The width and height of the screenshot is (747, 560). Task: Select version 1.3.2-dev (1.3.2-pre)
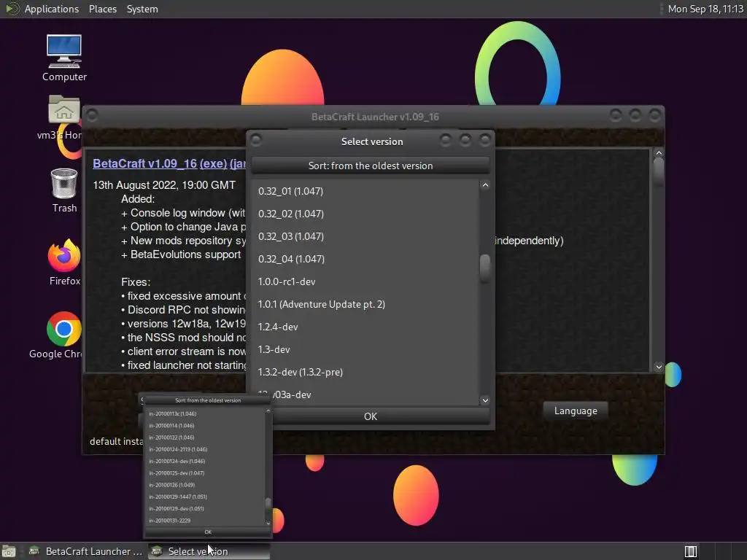365,372
